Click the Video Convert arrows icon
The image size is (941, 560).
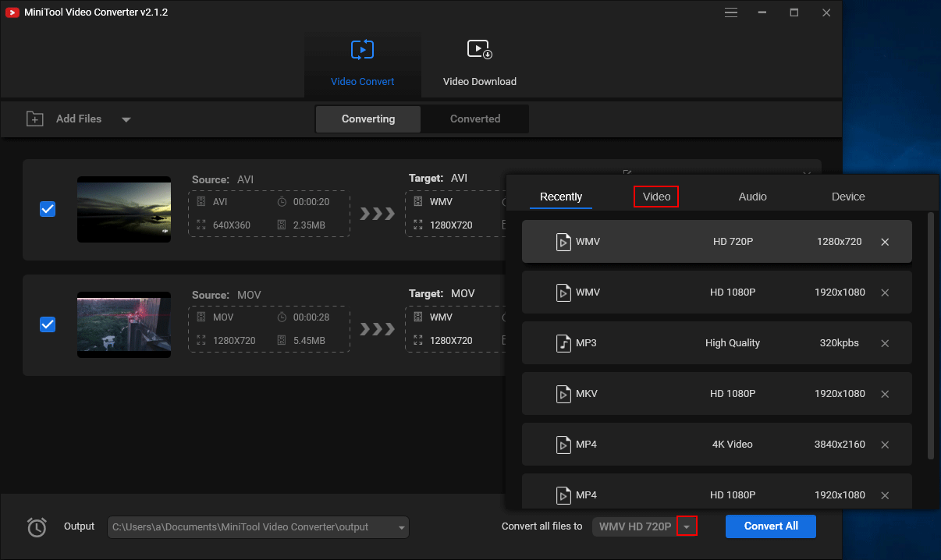click(362, 50)
